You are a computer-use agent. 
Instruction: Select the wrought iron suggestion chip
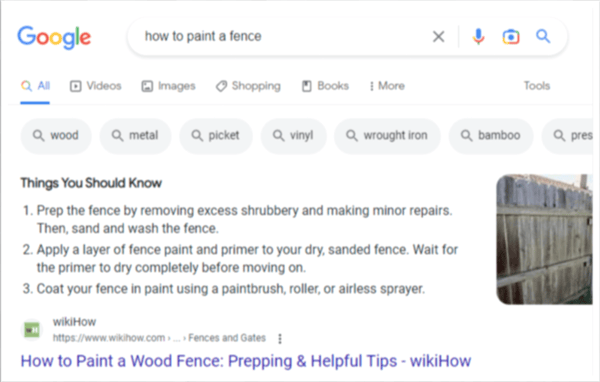click(x=387, y=135)
